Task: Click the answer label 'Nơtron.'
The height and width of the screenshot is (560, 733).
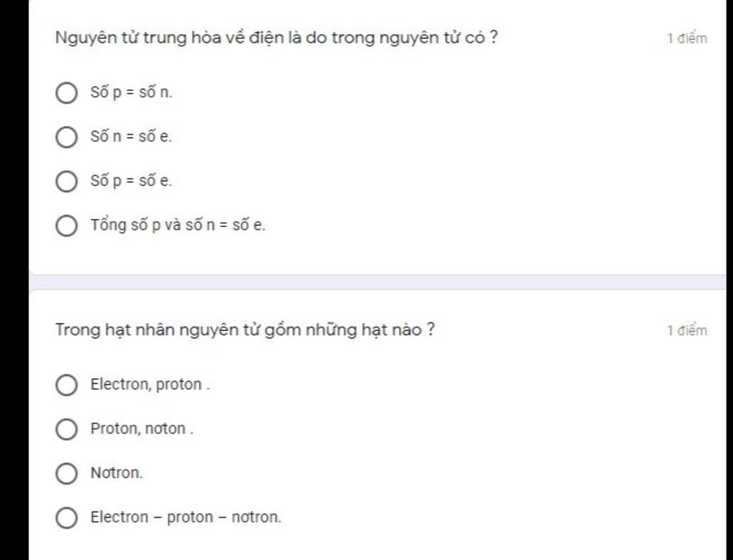Action: coord(117,473)
